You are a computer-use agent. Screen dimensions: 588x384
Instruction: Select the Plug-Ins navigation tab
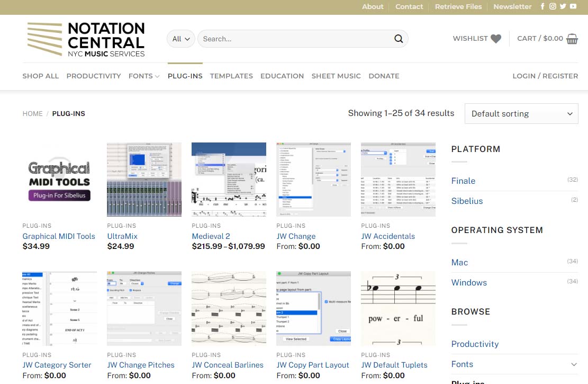[185, 76]
